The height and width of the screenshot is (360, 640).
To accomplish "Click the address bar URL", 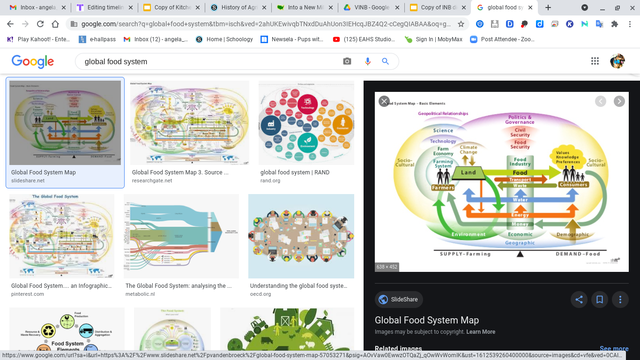I will click(265, 24).
